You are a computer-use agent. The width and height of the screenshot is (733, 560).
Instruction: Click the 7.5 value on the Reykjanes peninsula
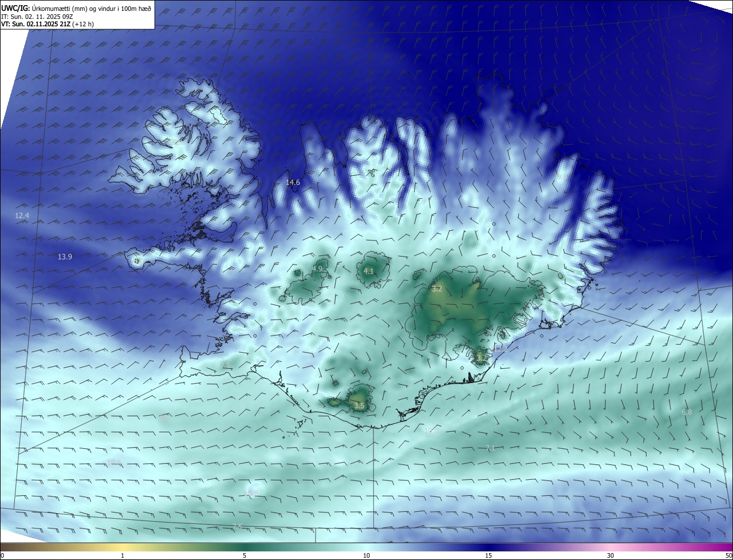click(x=225, y=365)
